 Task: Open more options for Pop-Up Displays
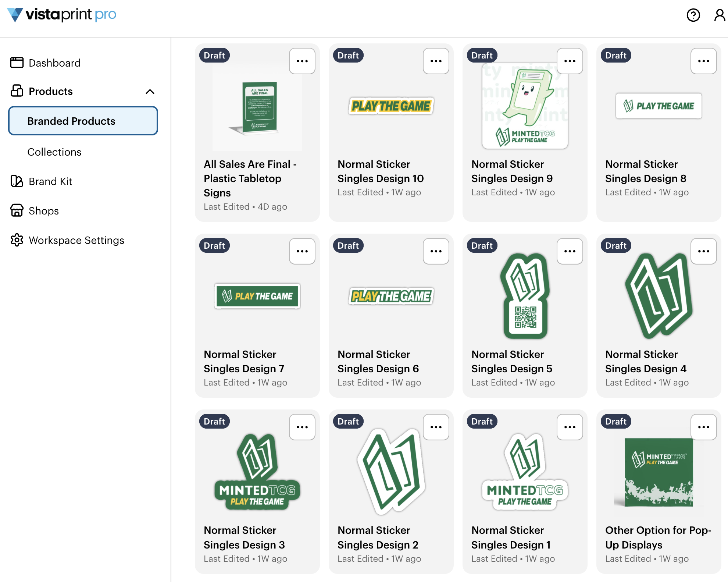[704, 427]
